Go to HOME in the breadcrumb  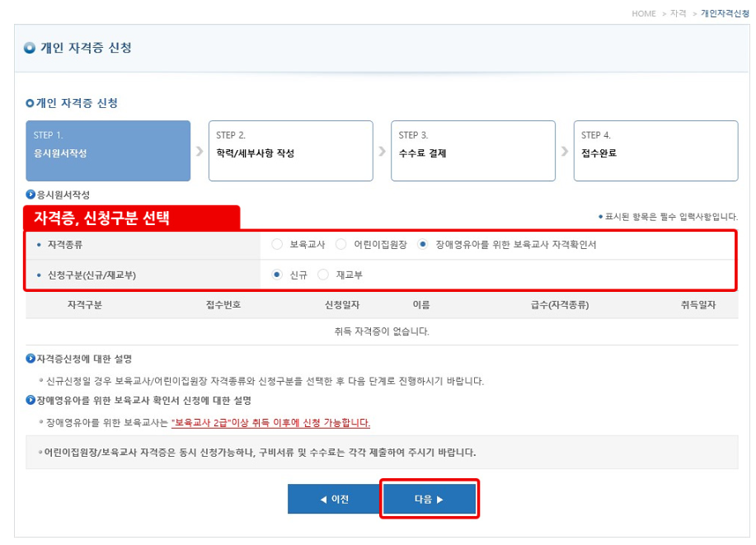point(644,13)
